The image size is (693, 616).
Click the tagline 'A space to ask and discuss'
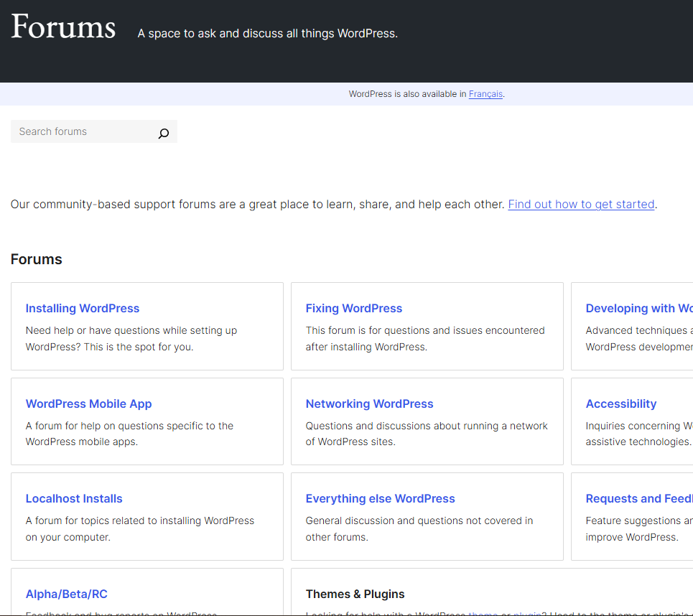click(x=267, y=34)
